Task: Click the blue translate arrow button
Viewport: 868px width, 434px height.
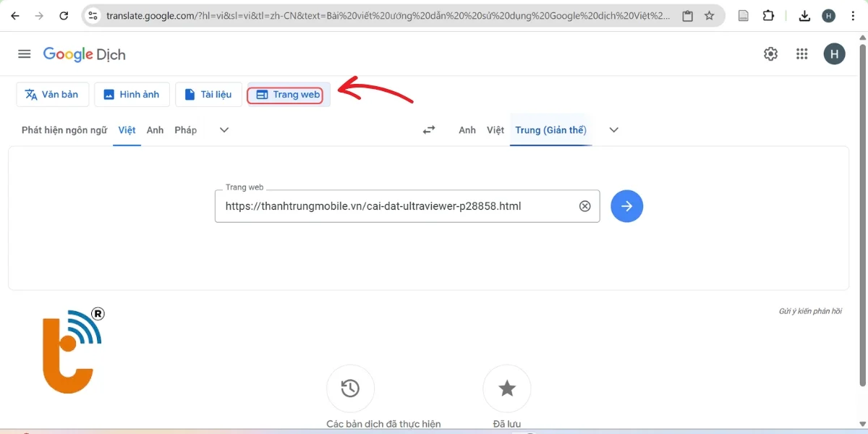Action: [x=626, y=206]
